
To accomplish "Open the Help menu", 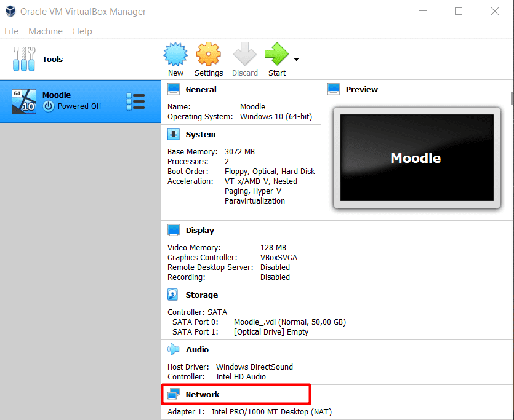I will coord(82,31).
